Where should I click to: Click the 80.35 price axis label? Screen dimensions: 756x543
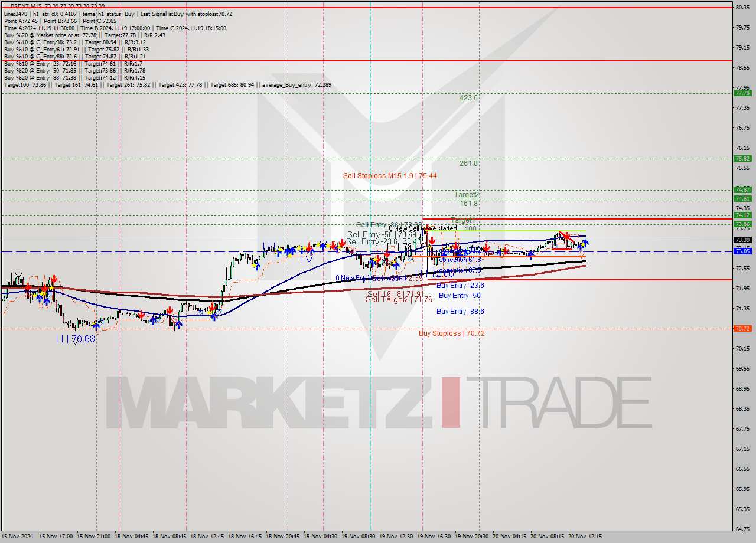pos(742,7)
